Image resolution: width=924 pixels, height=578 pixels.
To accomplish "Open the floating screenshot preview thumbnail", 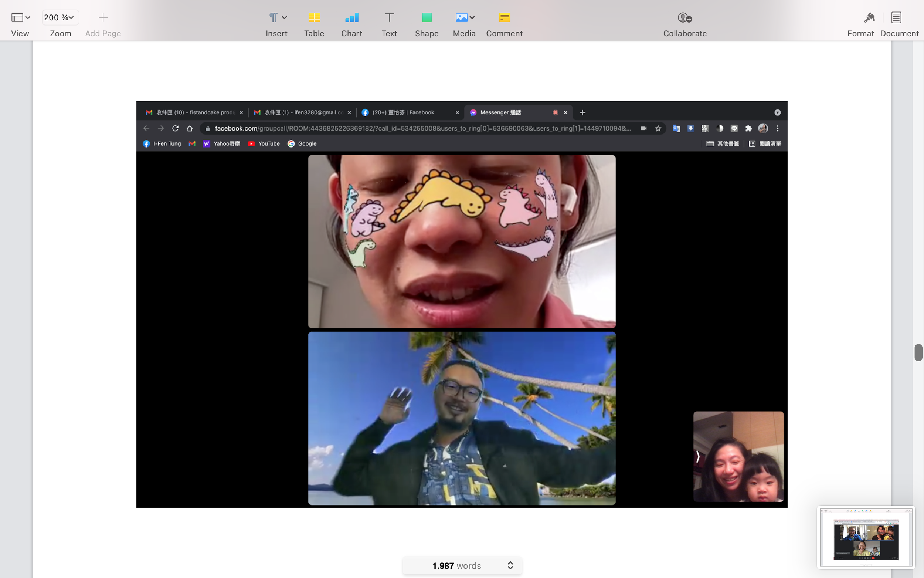I will point(866,537).
